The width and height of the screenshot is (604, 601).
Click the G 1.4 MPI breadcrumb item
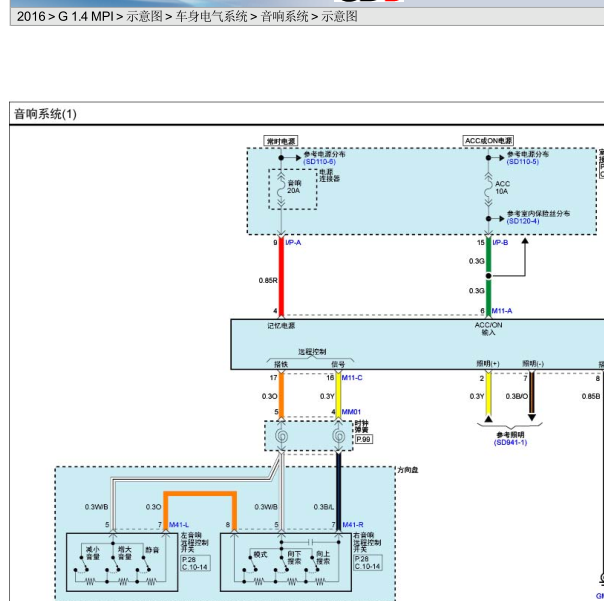86,17
